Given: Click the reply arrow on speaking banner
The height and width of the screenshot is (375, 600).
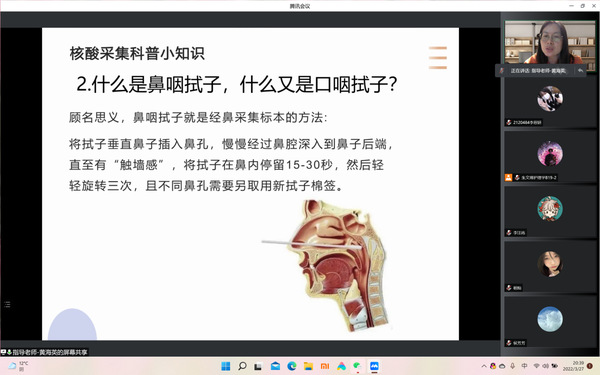Looking at the screenshot, I should click(x=580, y=71).
